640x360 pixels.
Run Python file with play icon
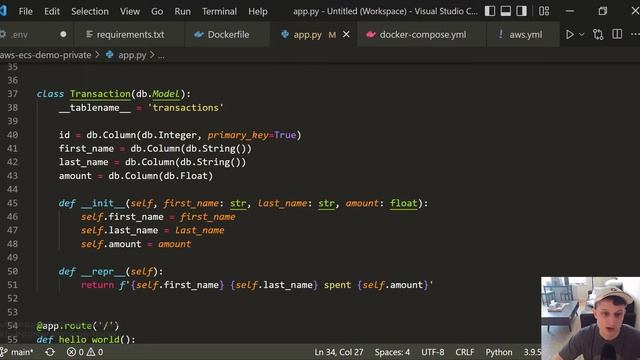click(x=569, y=35)
